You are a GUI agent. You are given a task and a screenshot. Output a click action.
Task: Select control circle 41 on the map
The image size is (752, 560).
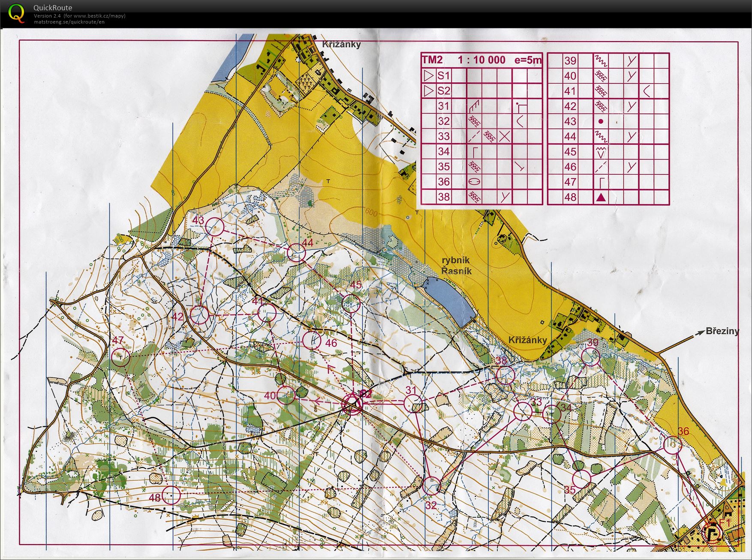tap(267, 312)
